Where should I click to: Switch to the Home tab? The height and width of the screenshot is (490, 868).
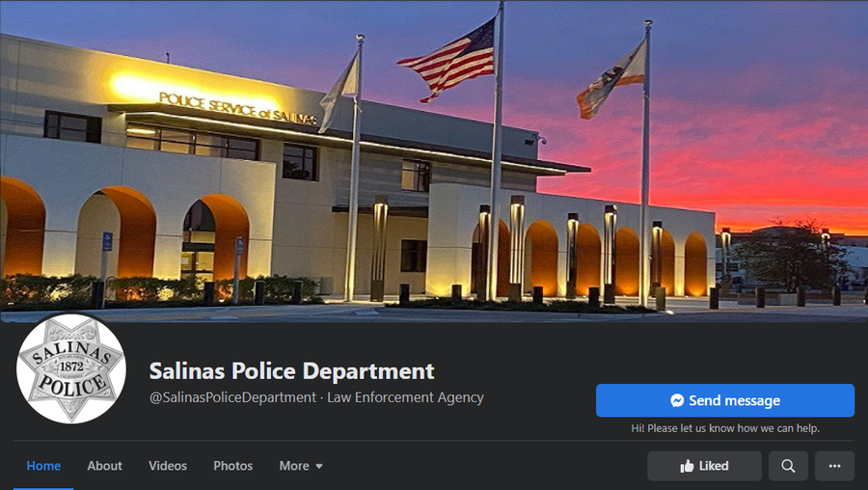(x=43, y=466)
